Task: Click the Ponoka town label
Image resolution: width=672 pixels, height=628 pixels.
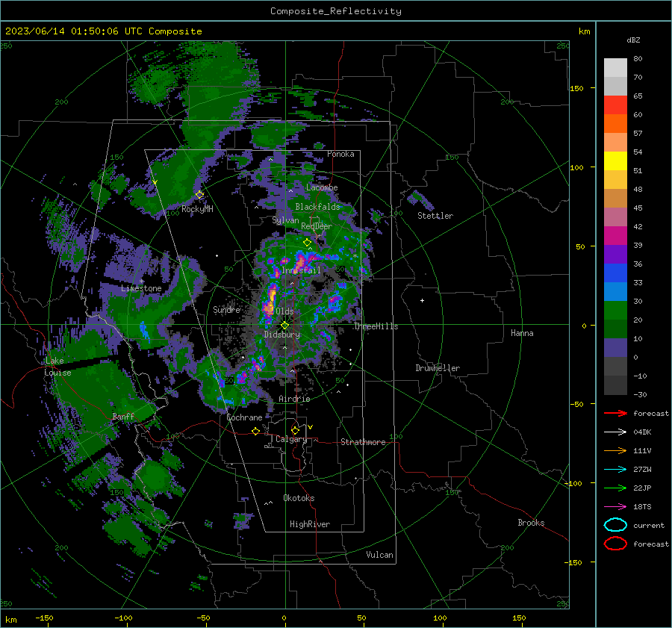Action: (x=340, y=154)
